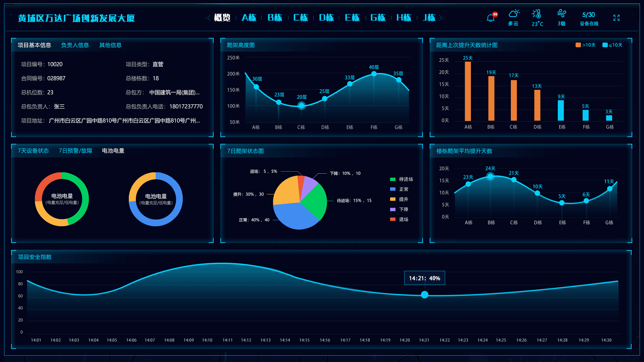Click the 3天 bar for G栋
This screenshot has height=362, width=644.
(x=609, y=118)
